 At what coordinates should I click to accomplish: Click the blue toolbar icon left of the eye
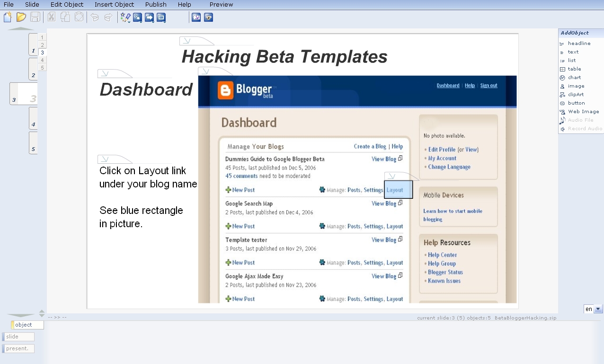pyautogui.click(x=196, y=18)
